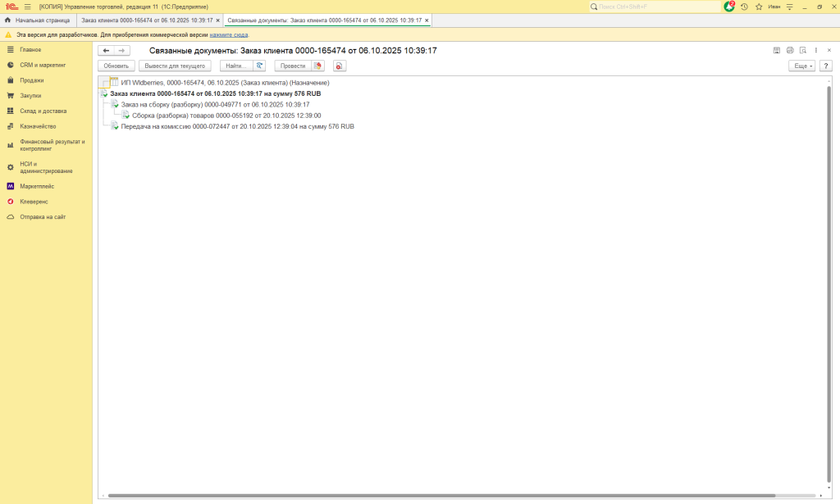Open the history clock icon
The image size is (840, 504).
pos(744,7)
